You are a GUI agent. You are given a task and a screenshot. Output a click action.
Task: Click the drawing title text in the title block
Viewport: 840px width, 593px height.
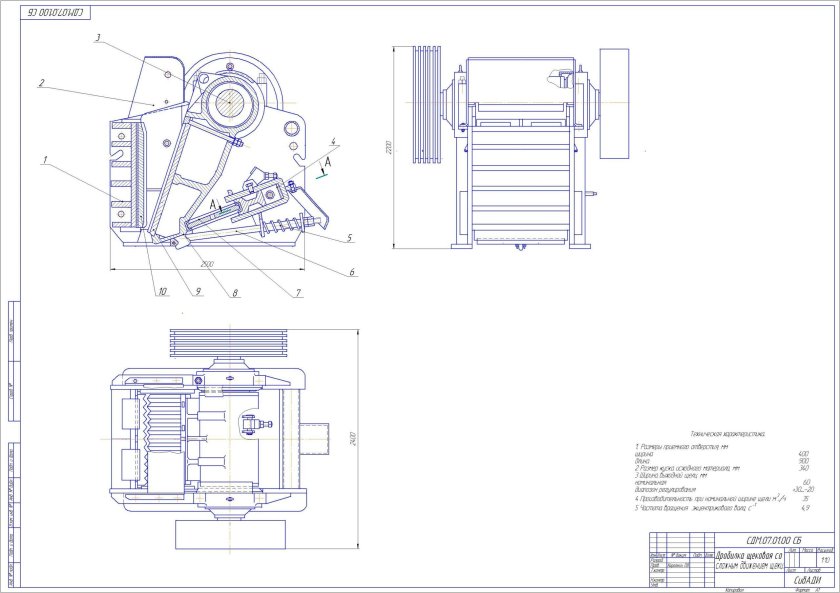[749, 560]
